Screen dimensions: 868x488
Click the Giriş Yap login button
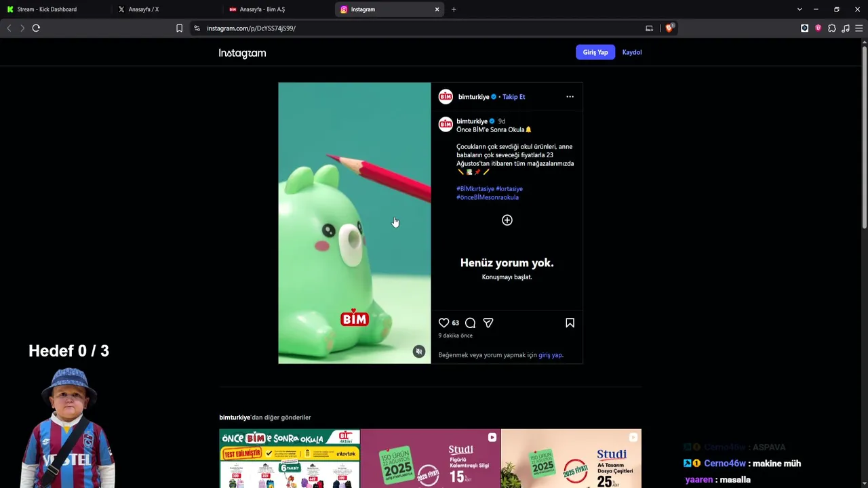595,52
